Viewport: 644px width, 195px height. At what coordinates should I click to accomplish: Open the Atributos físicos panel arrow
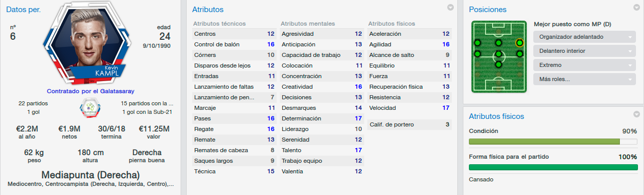[636, 114]
